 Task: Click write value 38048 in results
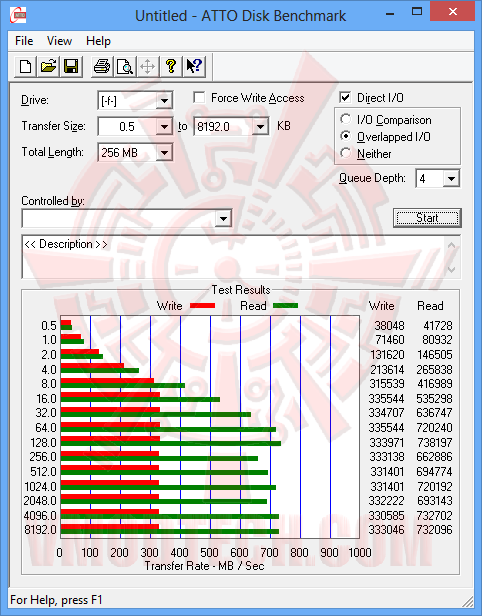(x=389, y=326)
